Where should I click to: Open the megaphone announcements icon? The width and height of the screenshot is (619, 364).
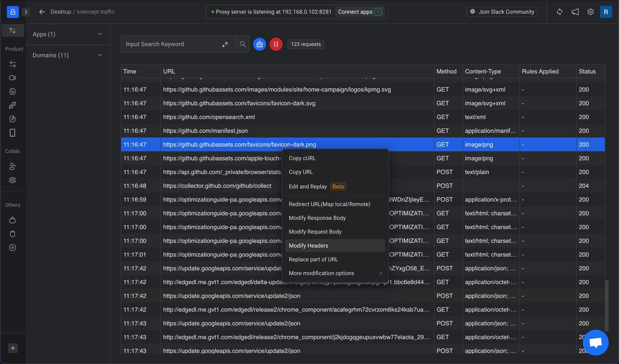[x=575, y=12]
